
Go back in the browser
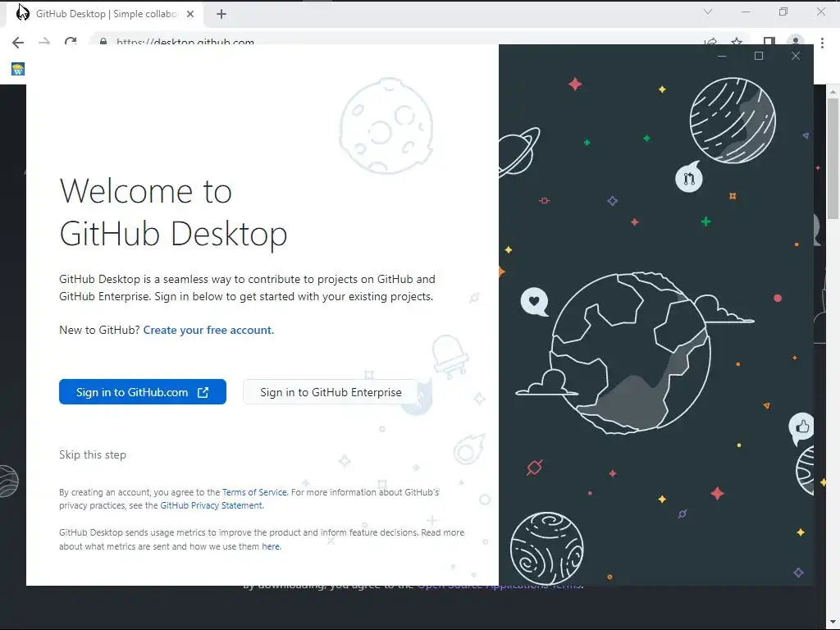point(18,43)
